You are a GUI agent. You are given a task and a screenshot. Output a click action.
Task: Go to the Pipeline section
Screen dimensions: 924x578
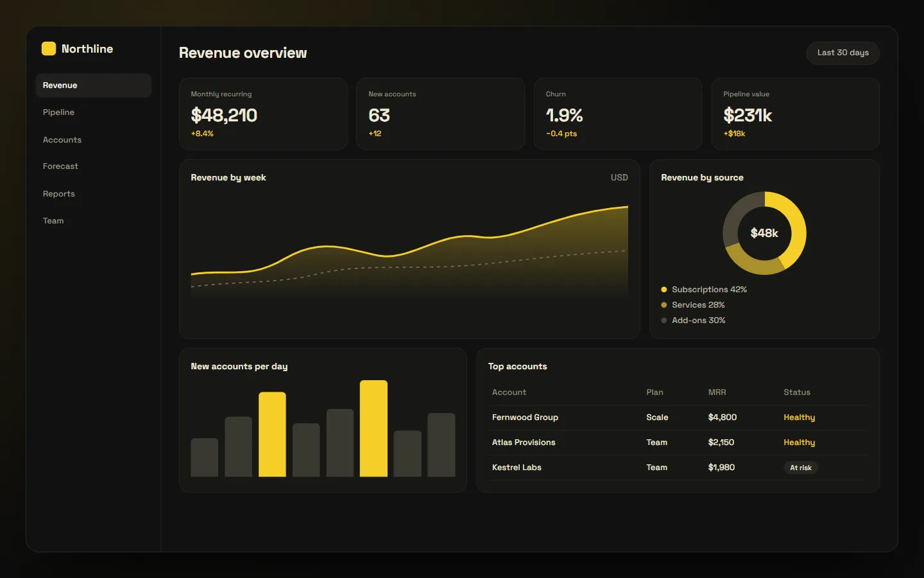93,112
